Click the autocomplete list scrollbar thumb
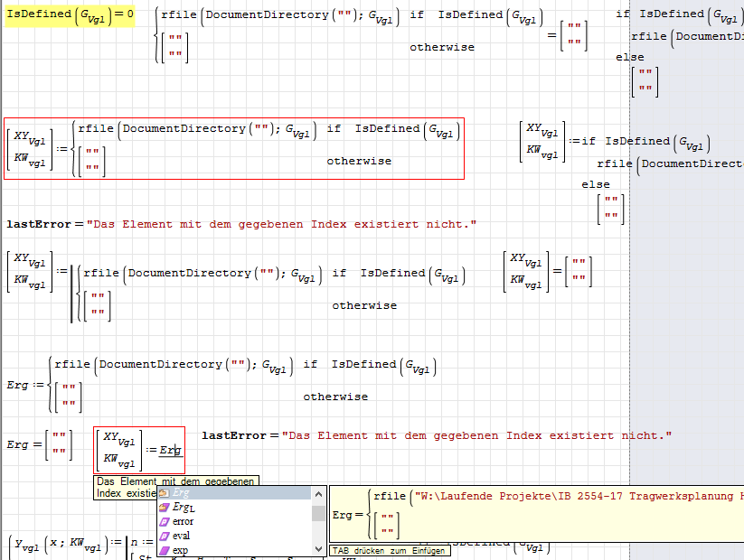 click(318, 513)
